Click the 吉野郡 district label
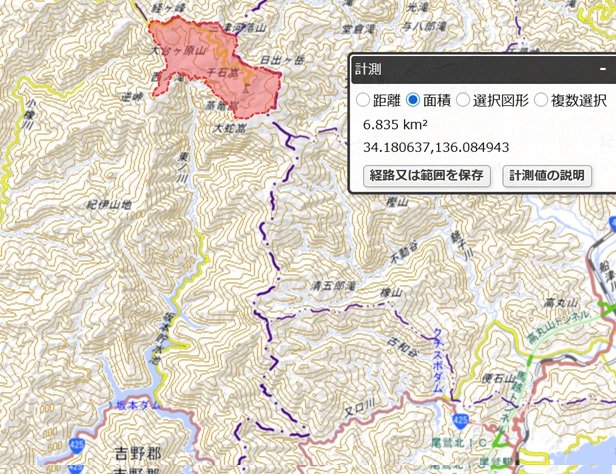616x474 pixels. 138,454
